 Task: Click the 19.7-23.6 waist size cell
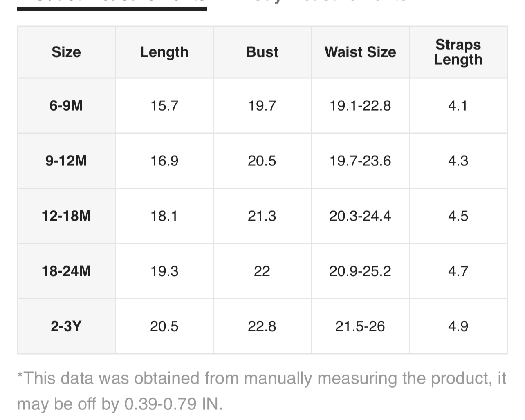[360, 161]
